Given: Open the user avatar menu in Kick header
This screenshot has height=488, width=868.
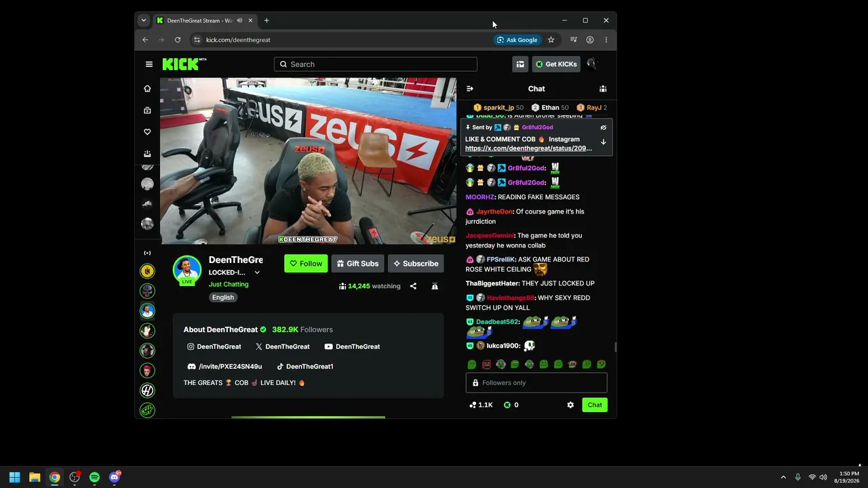Looking at the screenshot, I should pos(591,64).
